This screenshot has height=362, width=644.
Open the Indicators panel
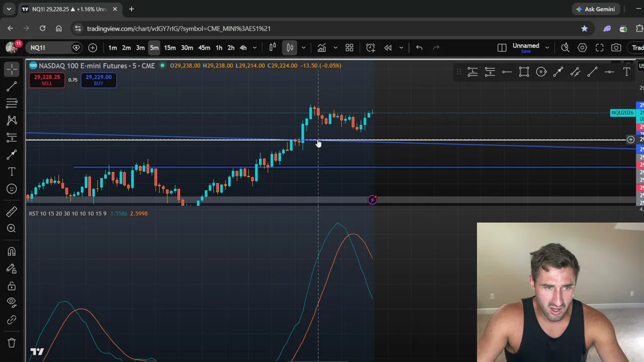(x=321, y=48)
